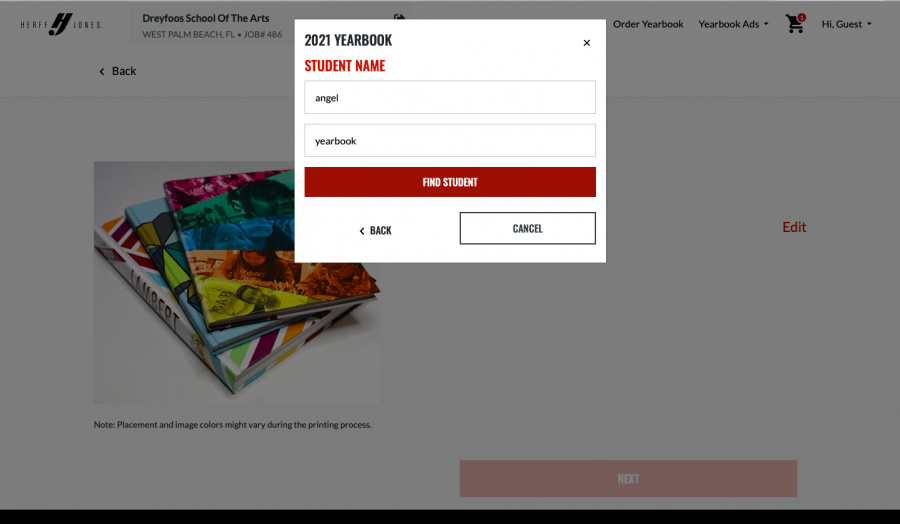This screenshot has width=900, height=524.
Task: Go back using the dialog BACK link
Action: point(375,231)
